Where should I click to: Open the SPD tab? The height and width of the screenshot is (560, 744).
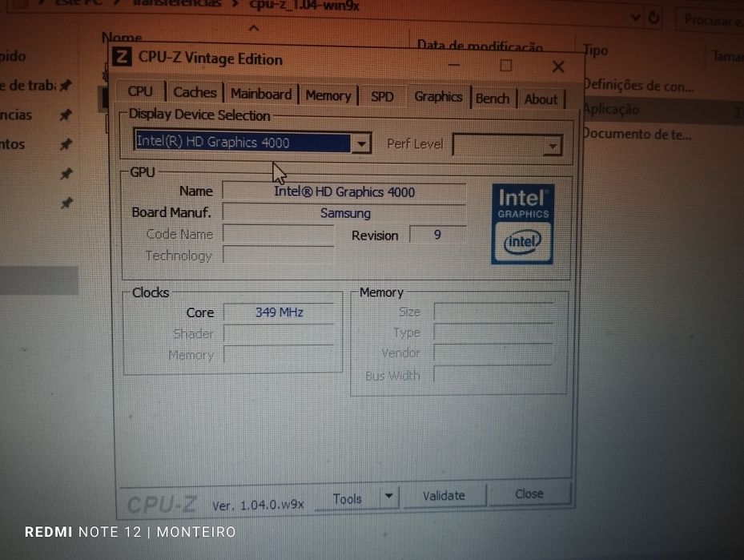point(382,97)
